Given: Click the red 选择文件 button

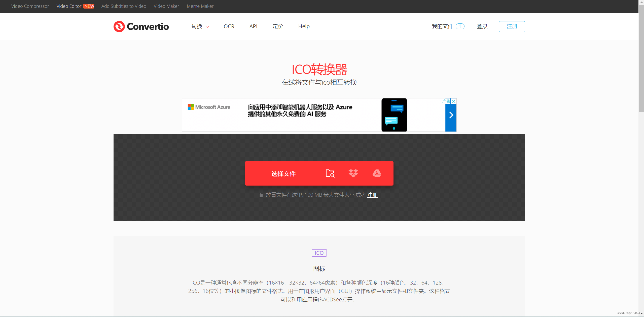Looking at the screenshot, I should (x=283, y=173).
